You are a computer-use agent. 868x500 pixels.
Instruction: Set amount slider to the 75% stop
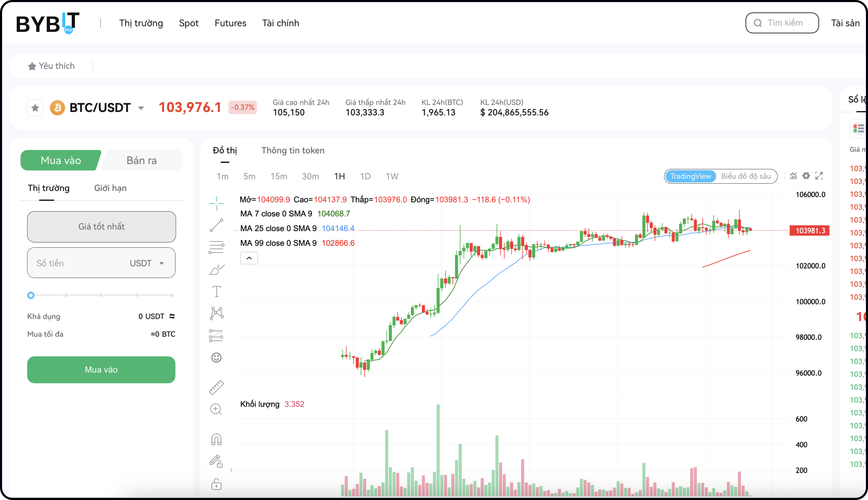click(x=136, y=295)
